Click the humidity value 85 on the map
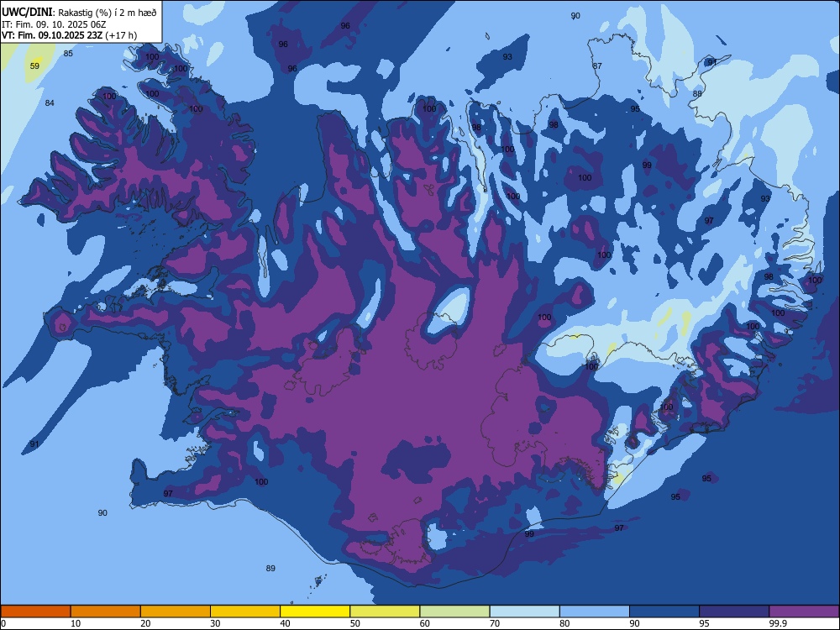 click(x=68, y=53)
